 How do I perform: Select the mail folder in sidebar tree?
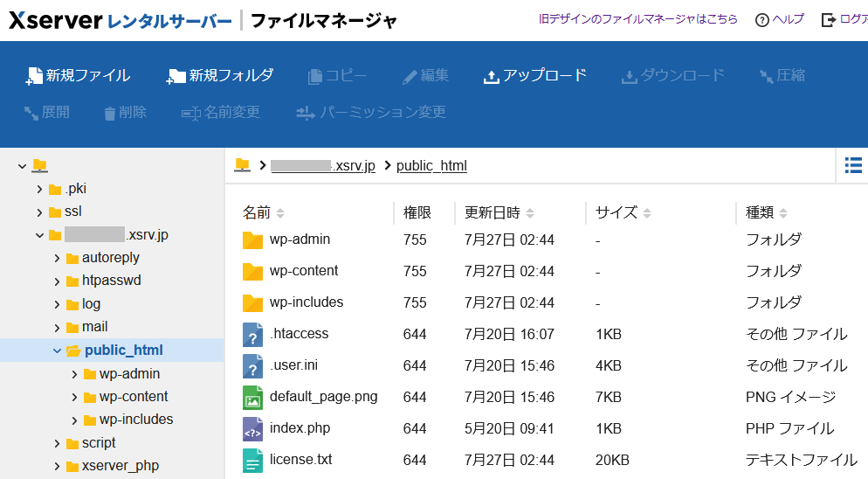(94, 327)
